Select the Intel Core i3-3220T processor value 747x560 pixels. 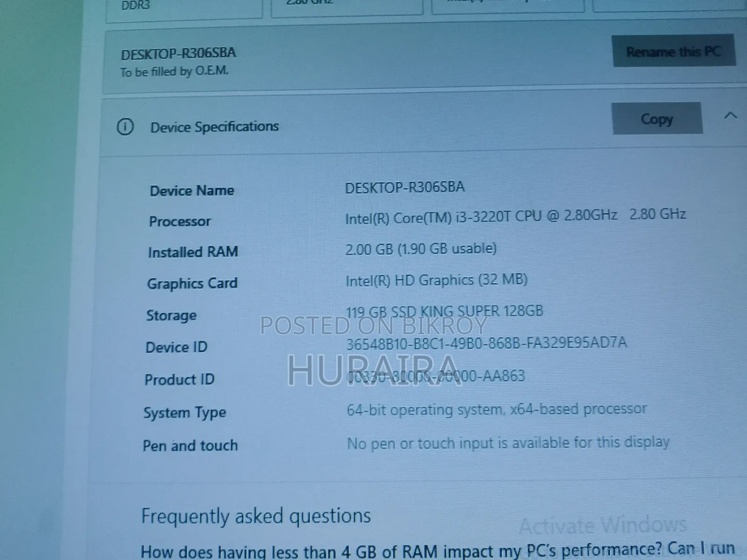515,216
